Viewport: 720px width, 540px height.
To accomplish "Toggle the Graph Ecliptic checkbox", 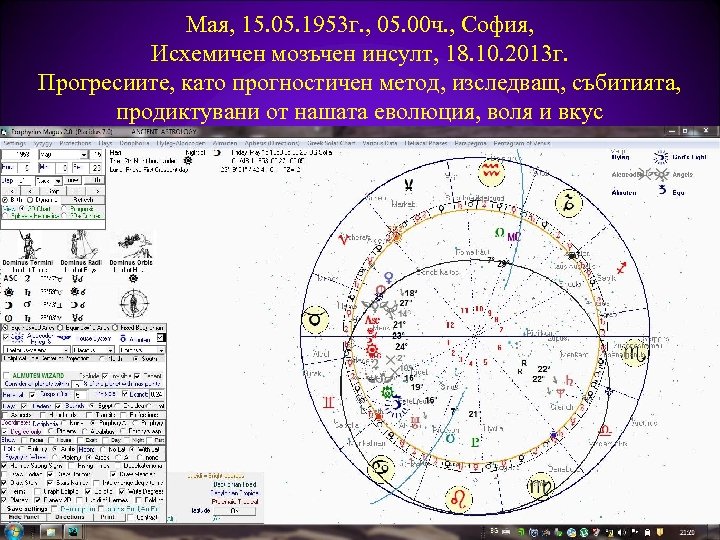I will [x=37, y=491].
